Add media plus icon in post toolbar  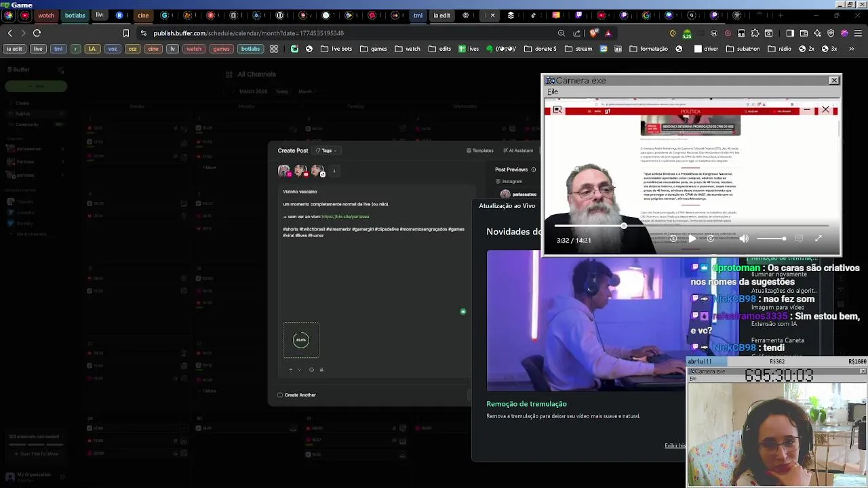(291, 369)
